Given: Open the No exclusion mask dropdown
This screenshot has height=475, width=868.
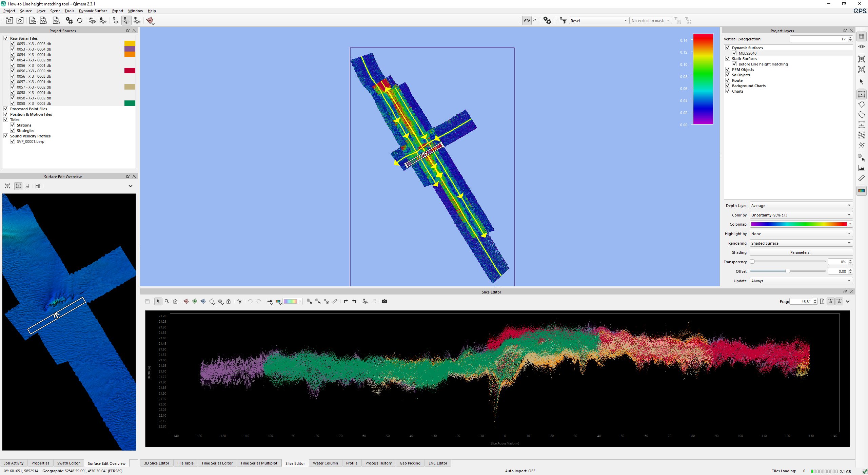Looking at the screenshot, I should pos(650,21).
